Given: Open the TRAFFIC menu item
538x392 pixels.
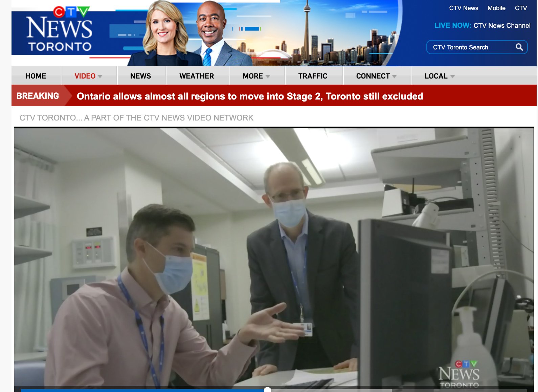Looking at the screenshot, I should [x=313, y=76].
